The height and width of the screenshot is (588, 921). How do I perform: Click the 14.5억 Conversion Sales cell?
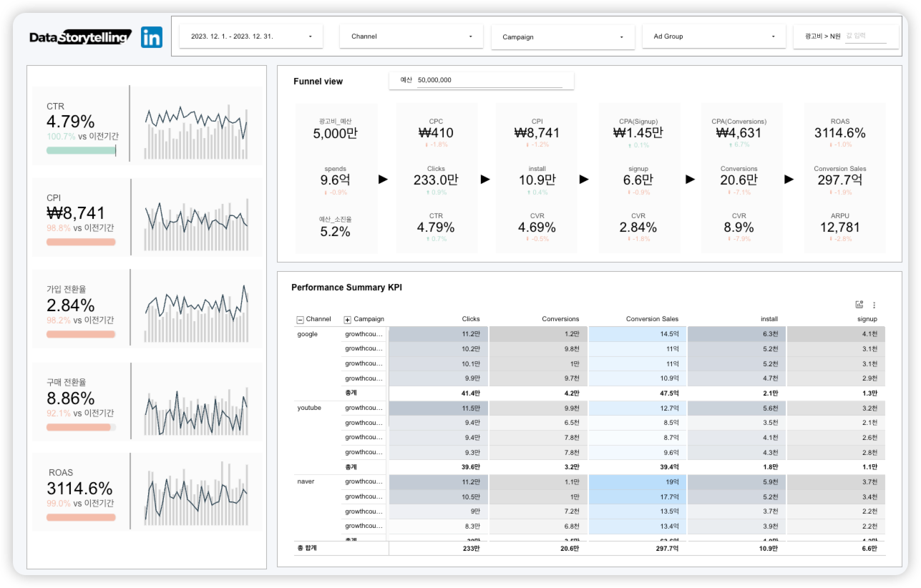[637, 334]
